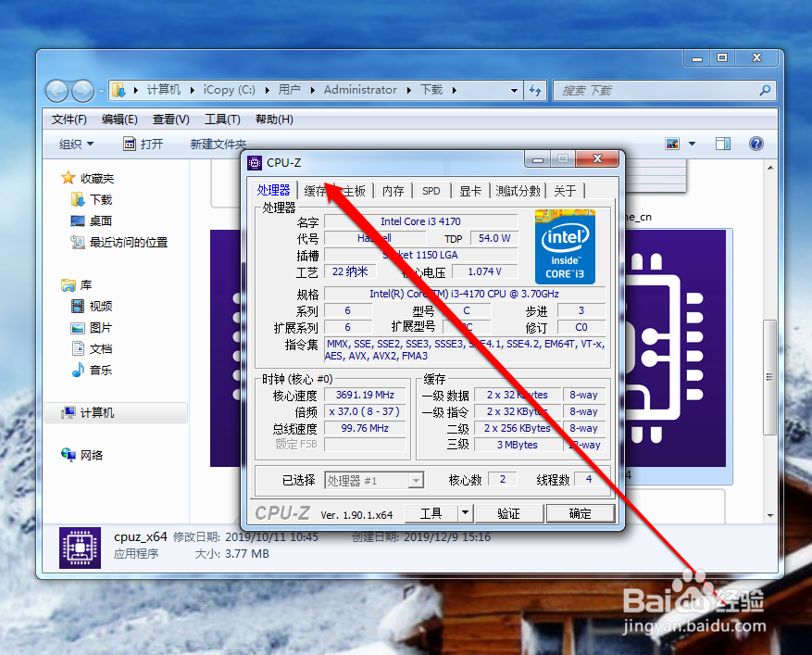
Task: Click the refresh button beside address bar
Action: pyautogui.click(x=535, y=91)
